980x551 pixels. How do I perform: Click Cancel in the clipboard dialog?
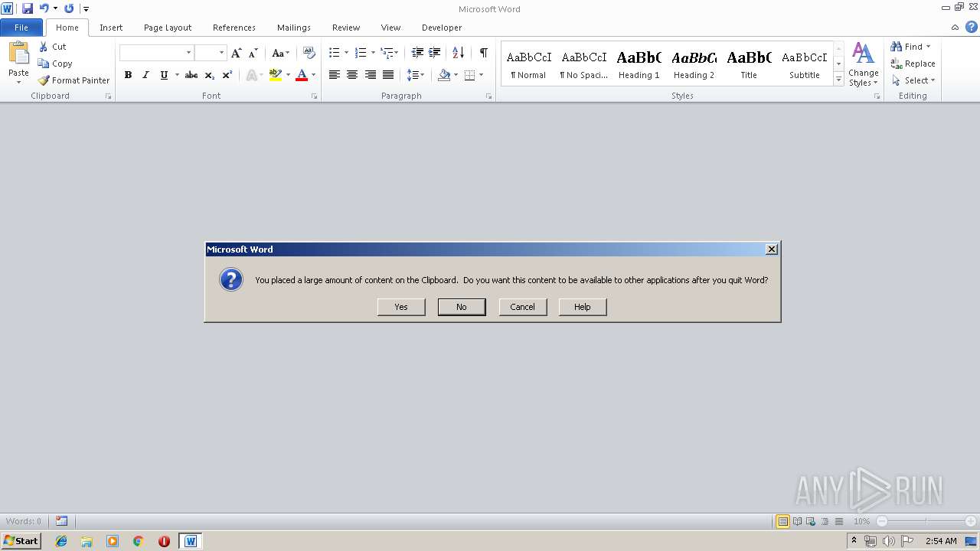tap(522, 307)
